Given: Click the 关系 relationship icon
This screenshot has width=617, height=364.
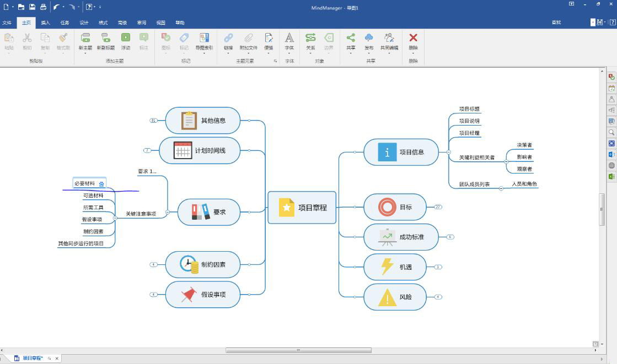Looking at the screenshot, I should (310, 38).
